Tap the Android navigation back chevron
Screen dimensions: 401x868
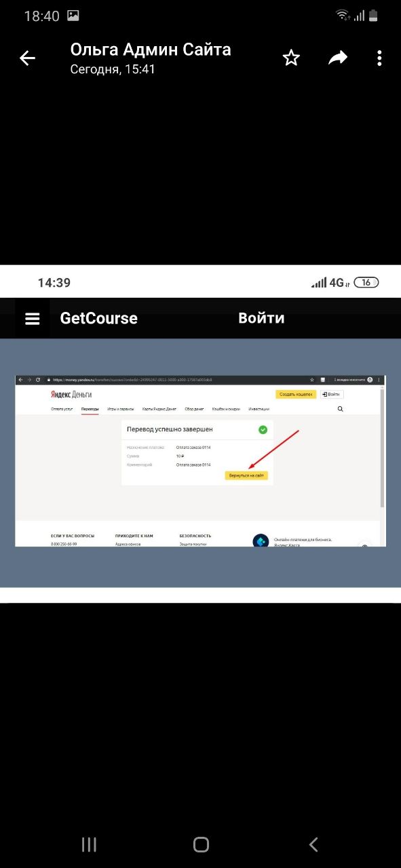coord(313,844)
